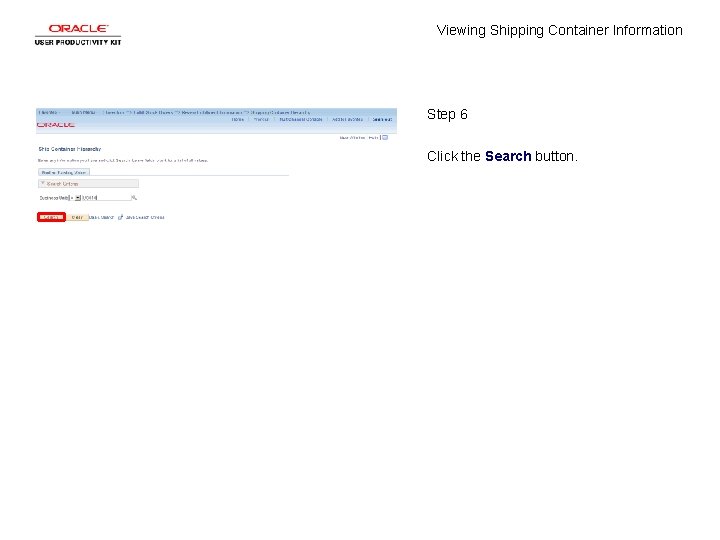Click Add to Favorites link
Image resolution: width=720 pixels, height=540 pixels.
tap(347, 119)
